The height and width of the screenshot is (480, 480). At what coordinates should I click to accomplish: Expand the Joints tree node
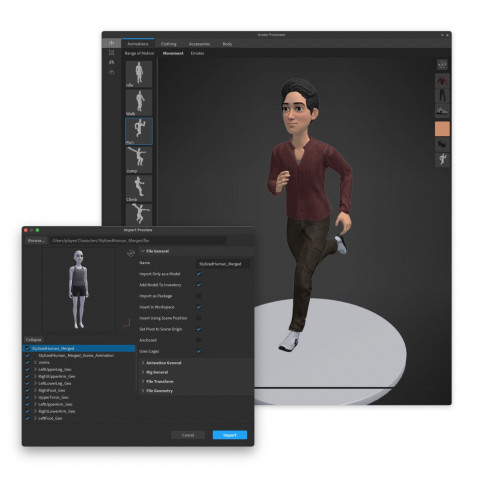coord(35,362)
